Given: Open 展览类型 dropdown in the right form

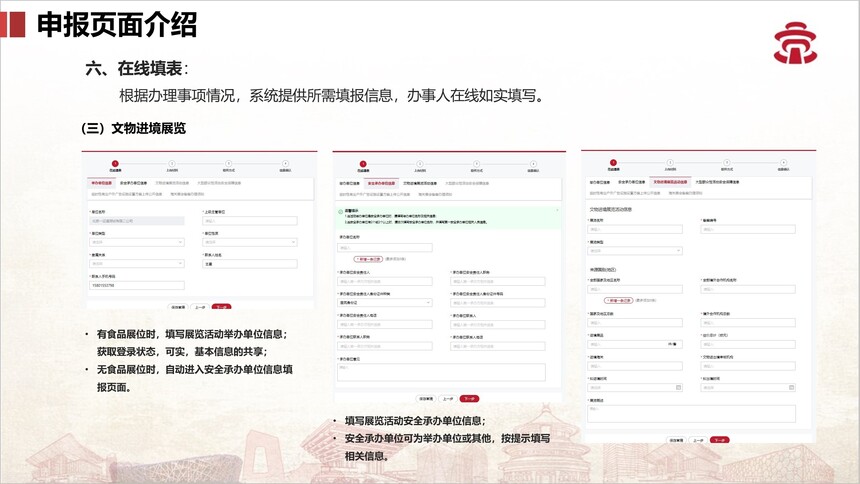Looking at the screenshot, I should 635,251.
